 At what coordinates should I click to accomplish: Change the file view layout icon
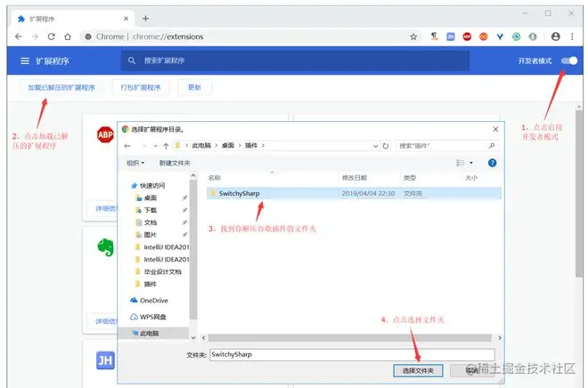[460, 163]
